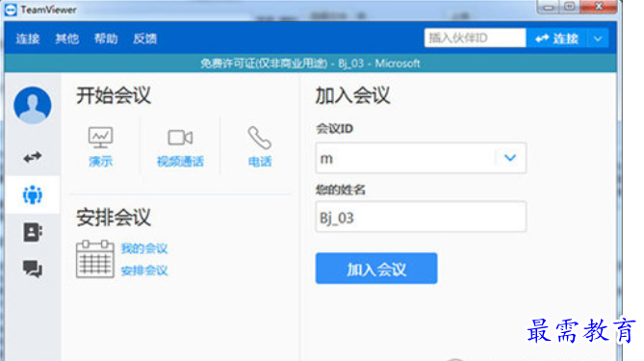Maximize the TeamViewer window
The width and height of the screenshot is (644, 361).
(569, 7)
